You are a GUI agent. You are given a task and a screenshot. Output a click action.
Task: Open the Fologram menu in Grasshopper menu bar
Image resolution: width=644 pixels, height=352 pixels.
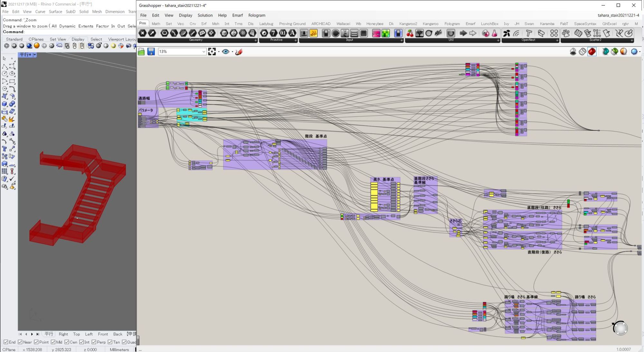257,15
